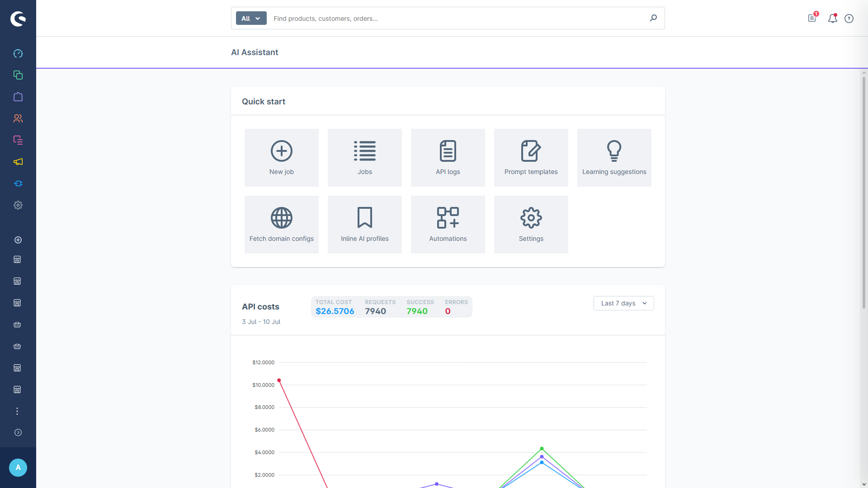The image size is (868, 488).
Task: Click the Quick start card heading
Action: pos(264,102)
